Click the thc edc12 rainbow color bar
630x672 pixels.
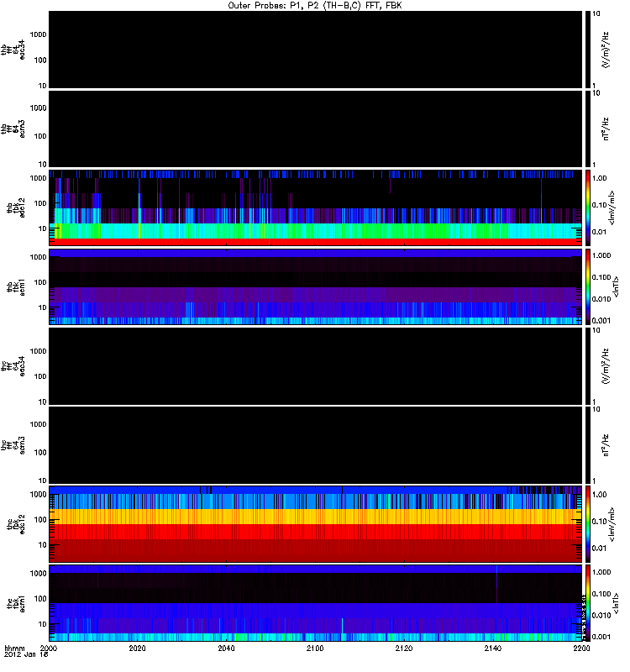pos(589,523)
